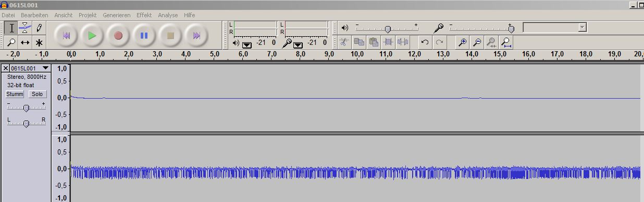
Task: Toggle the Solo button on track
Action: click(x=37, y=94)
